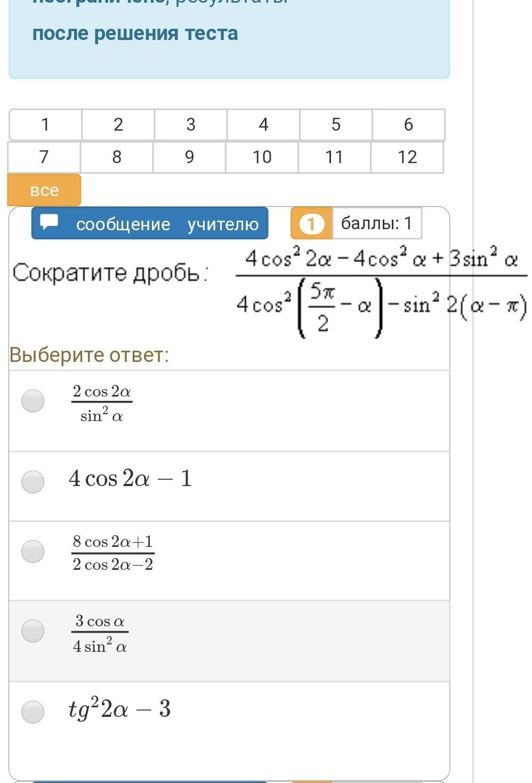The image size is (532, 783).
Task: Go to question 10
Action: point(262,157)
